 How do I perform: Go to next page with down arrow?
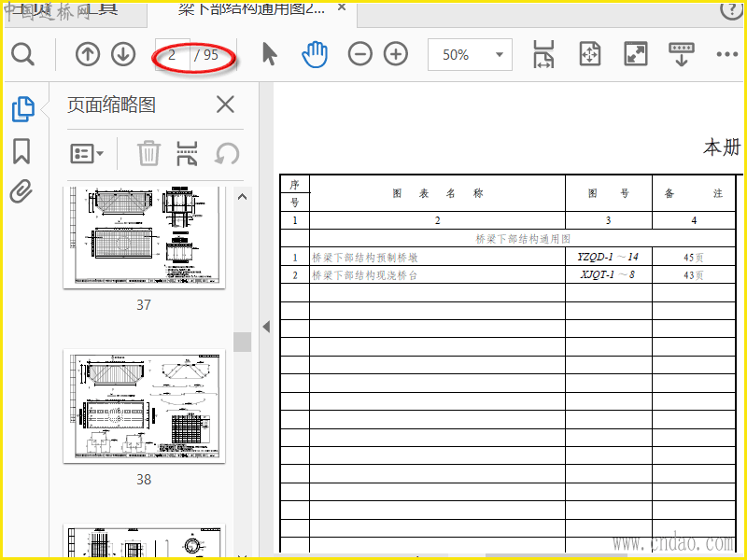click(x=123, y=54)
